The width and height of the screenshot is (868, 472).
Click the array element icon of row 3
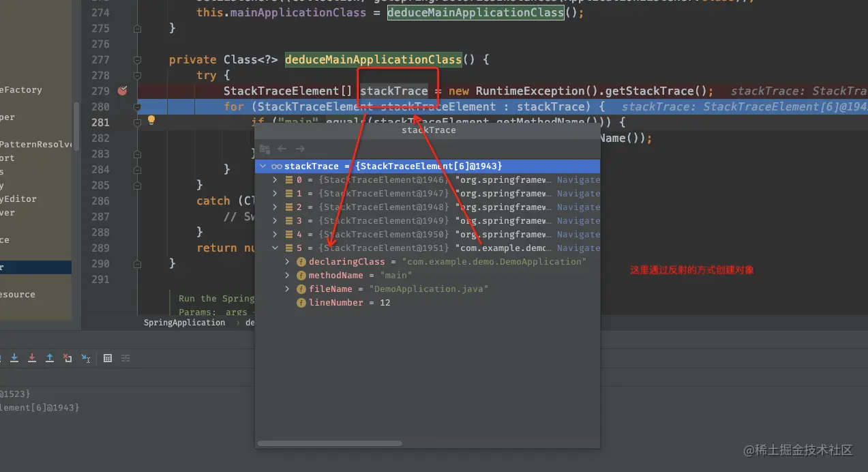click(289, 221)
